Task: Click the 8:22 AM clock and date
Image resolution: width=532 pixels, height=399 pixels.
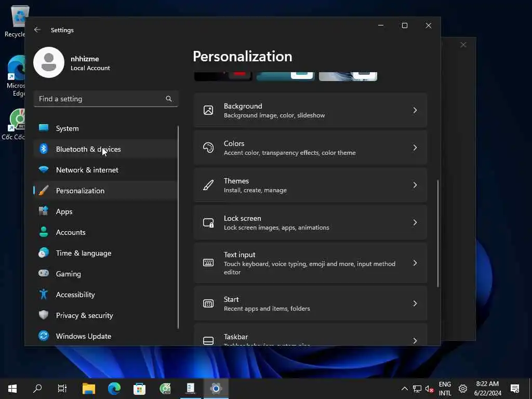Action: click(x=487, y=389)
